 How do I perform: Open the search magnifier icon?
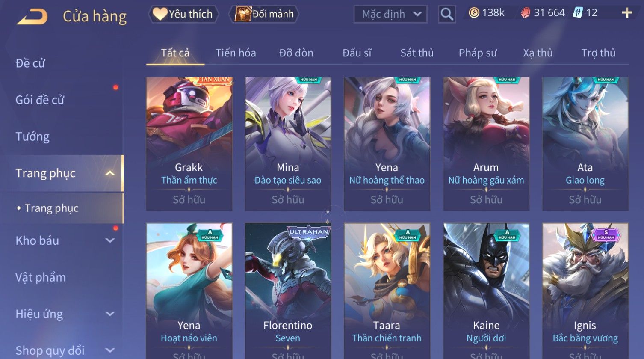tap(447, 14)
